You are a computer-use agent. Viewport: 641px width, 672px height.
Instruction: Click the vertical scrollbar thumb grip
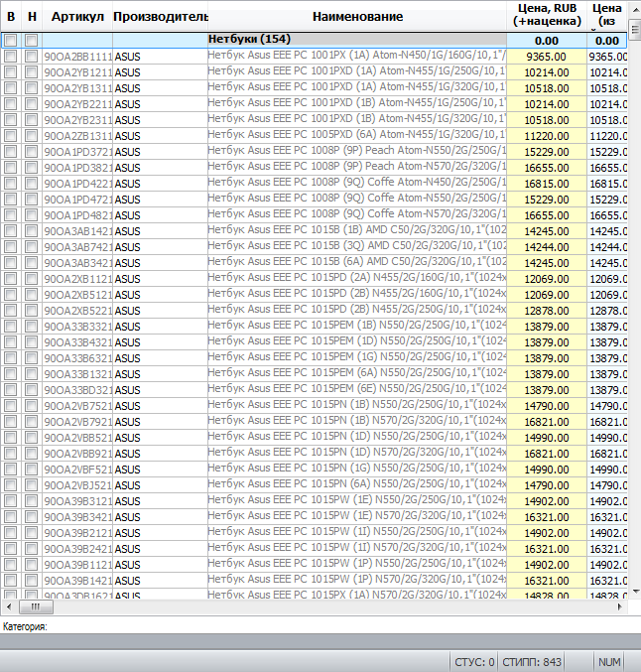pos(636,30)
